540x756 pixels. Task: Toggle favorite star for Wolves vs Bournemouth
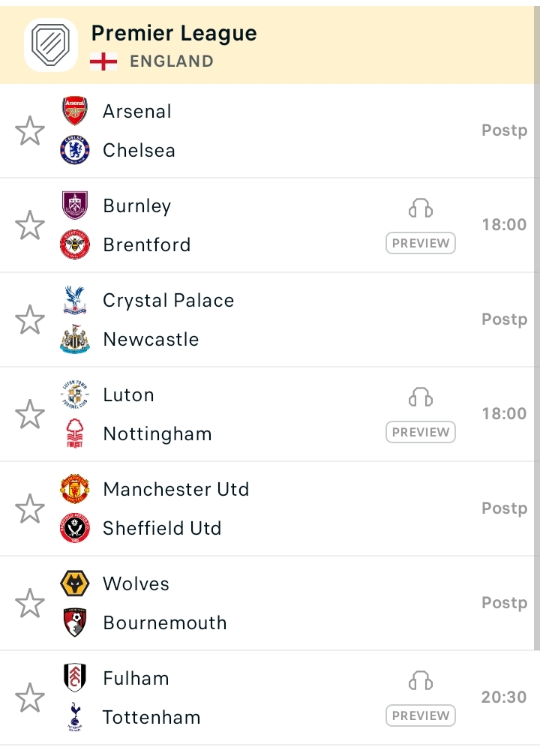click(30, 603)
